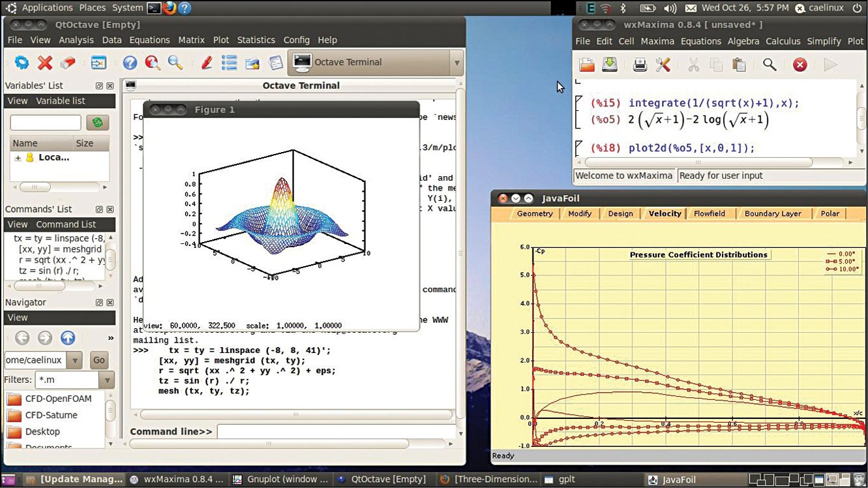Open the CFD-OpenFOAM folder in Navigator

click(57, 399)
